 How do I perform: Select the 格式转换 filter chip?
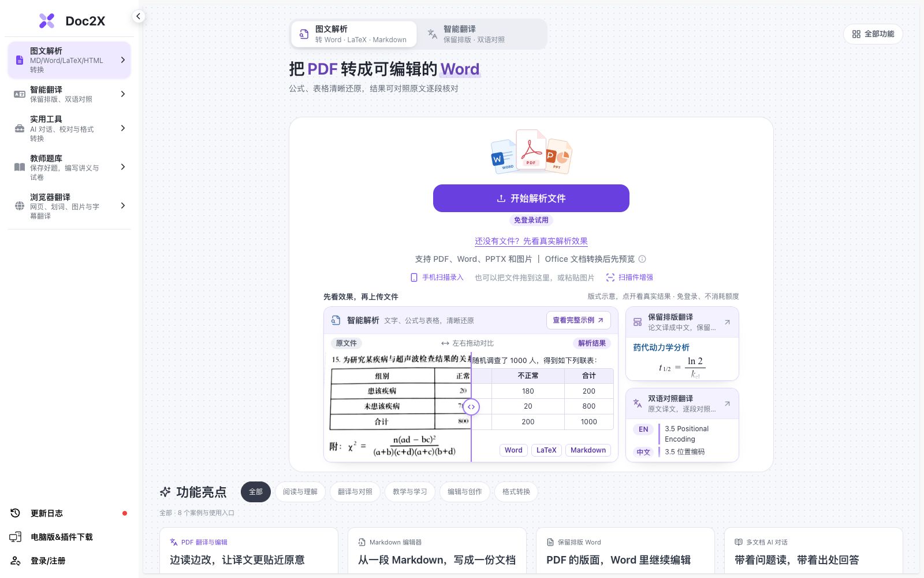click(516, 492)
